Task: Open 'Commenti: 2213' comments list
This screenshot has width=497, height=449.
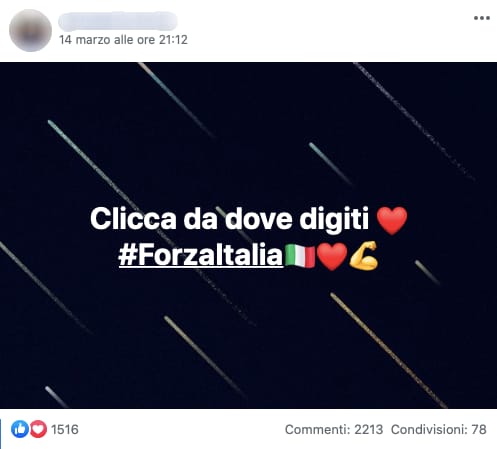Action: (334, 429)
